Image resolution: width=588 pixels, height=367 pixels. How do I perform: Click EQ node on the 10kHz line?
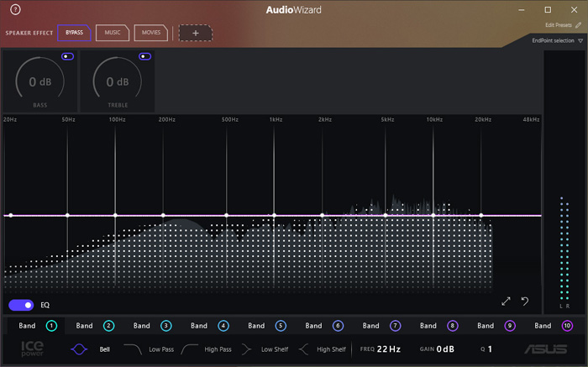(433, 215)
